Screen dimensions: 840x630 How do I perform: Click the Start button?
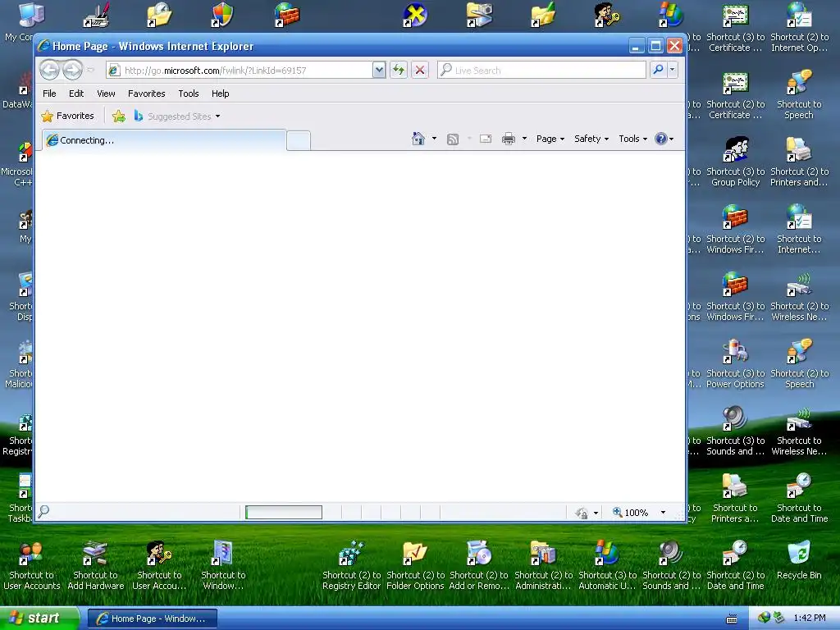point(39,619)
